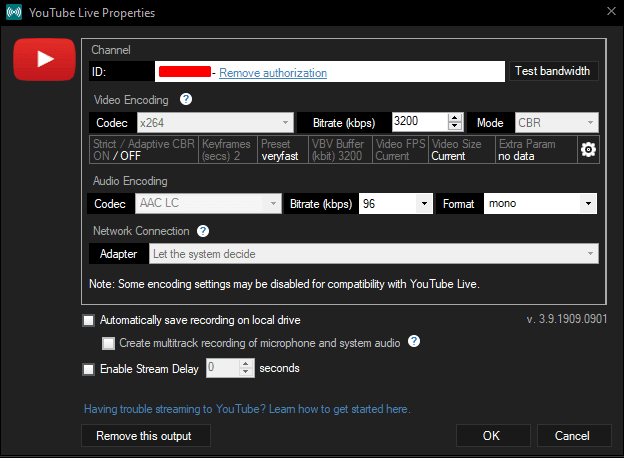624x460 pixels.
Task: Click the Strict / Adaptive CBR cell
Action: (x=144, y=150)
